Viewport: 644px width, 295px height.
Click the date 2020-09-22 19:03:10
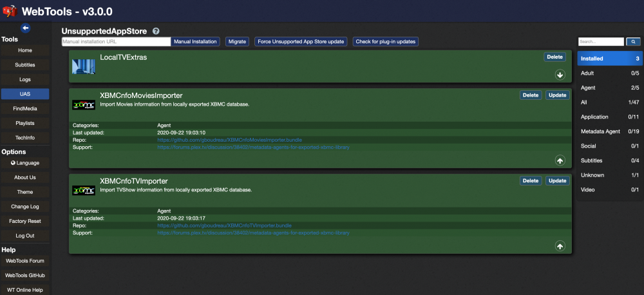pos(181,133)
